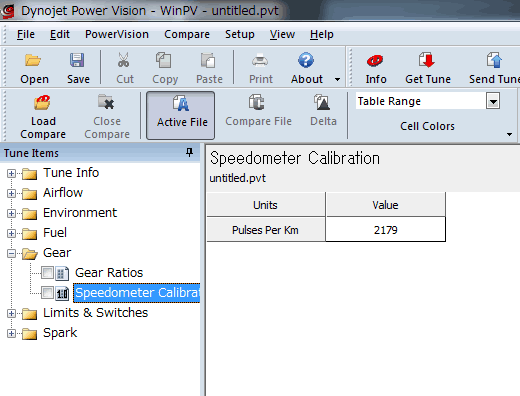Open the Table Range dropdown arrow
The image size is (520, 396).
pos(493,101)
